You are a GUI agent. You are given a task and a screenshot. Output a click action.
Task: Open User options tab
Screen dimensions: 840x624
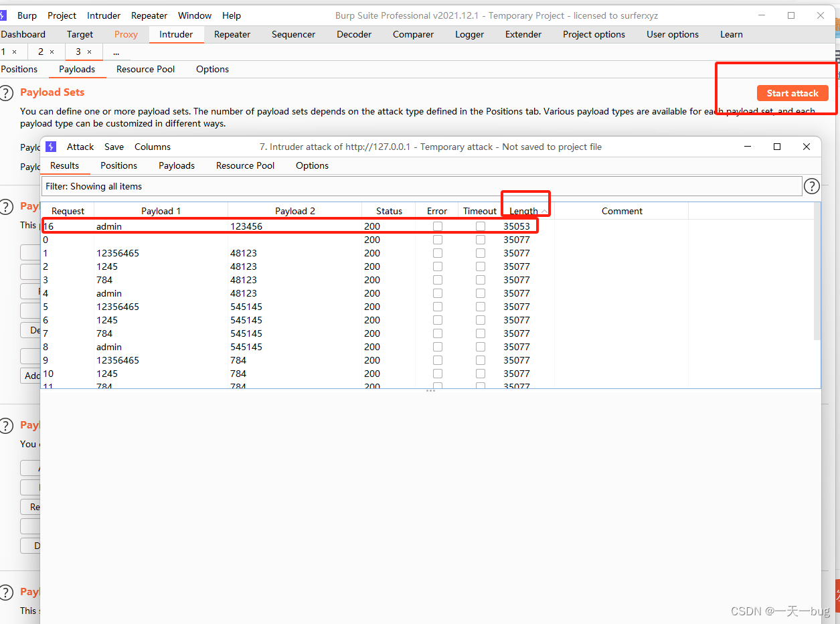click(x=673, y=34)
